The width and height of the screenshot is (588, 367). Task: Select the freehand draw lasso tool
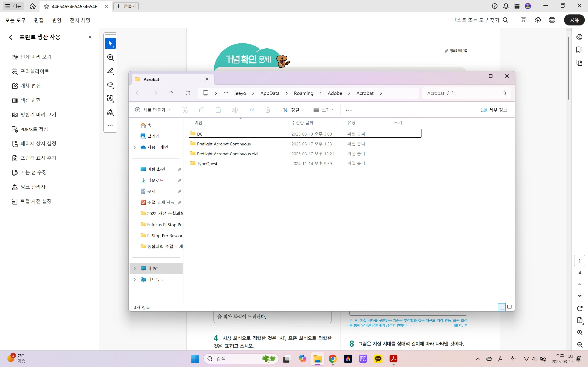tap(110, 85)
